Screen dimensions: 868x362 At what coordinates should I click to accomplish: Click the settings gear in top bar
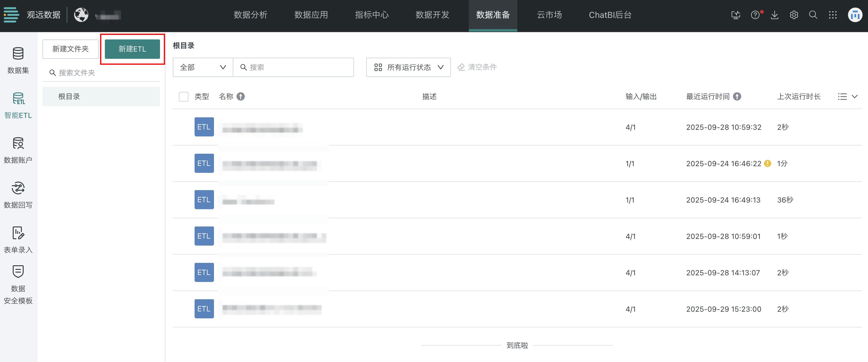click(793, 15)
